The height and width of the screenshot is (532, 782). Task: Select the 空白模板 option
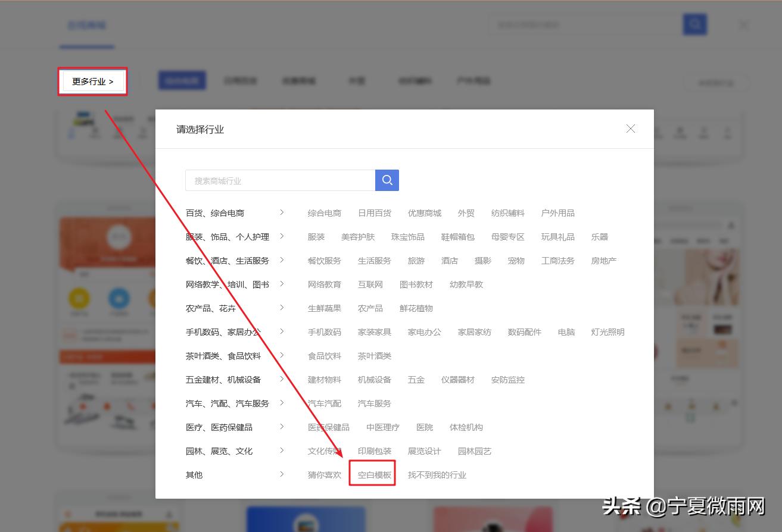[x=372, y=474]
